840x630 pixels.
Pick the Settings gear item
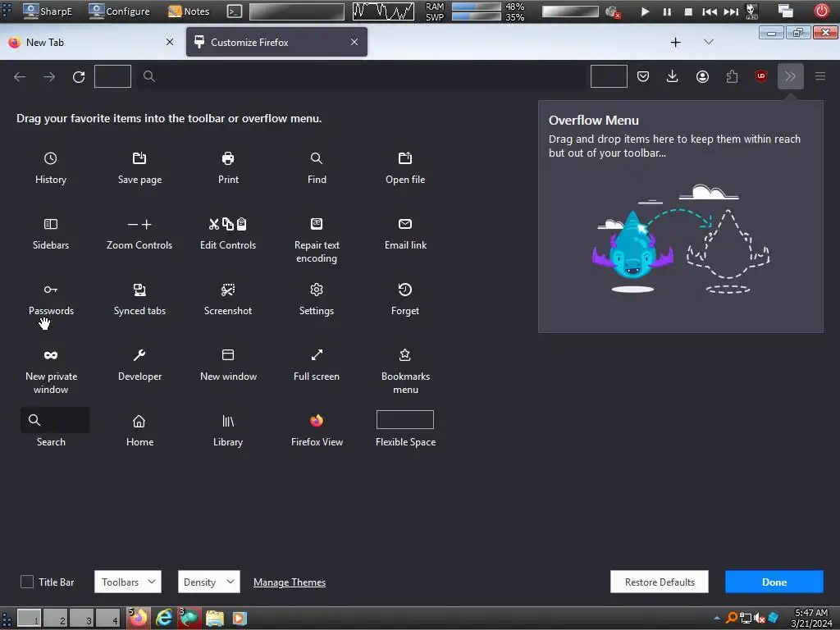pyautogui.click(x=317, y=299)
